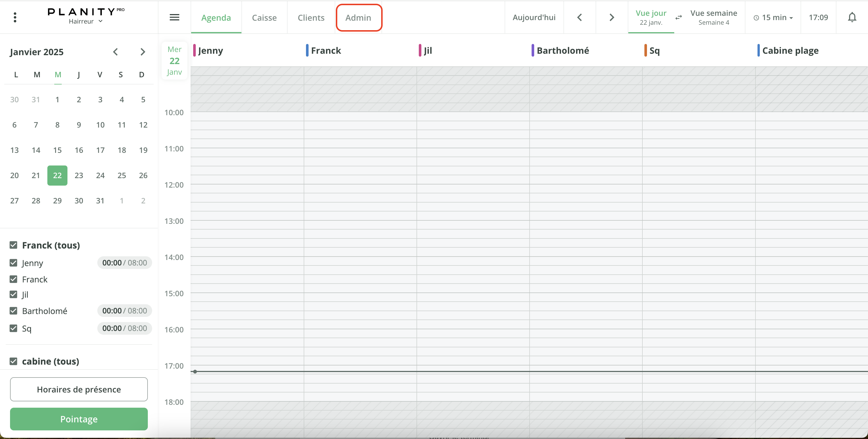Click the hamburger menu icon

[174, 17]
